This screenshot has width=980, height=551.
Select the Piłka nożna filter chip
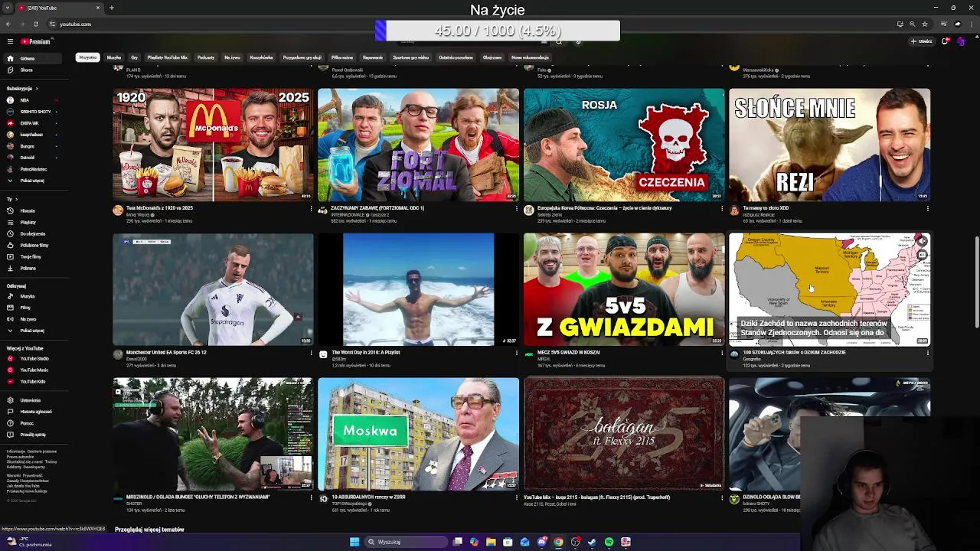tap(342, 57)
